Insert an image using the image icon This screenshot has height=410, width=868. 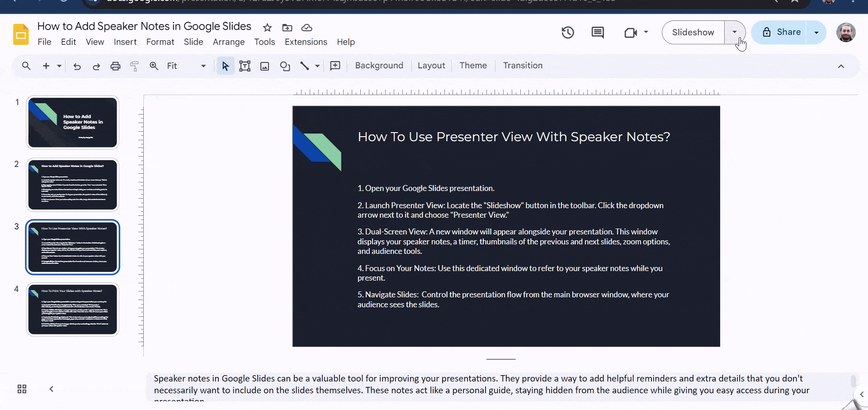(x=264, y=66)
